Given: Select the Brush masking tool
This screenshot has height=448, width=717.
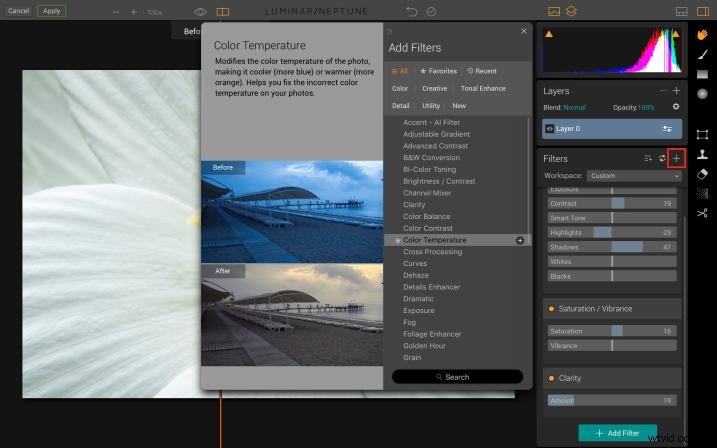Looking at the screenshot, I should pyautogui.click(x=702, y=54).
